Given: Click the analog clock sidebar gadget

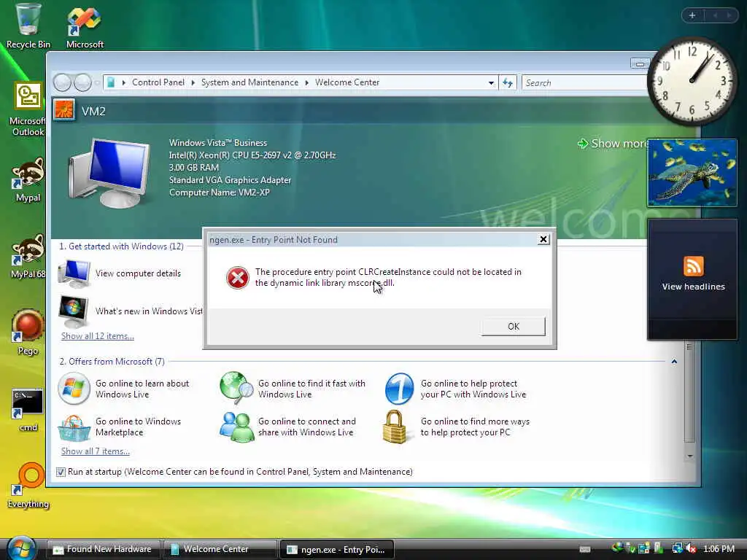Looking at the screenshot, I should point(692,80).
